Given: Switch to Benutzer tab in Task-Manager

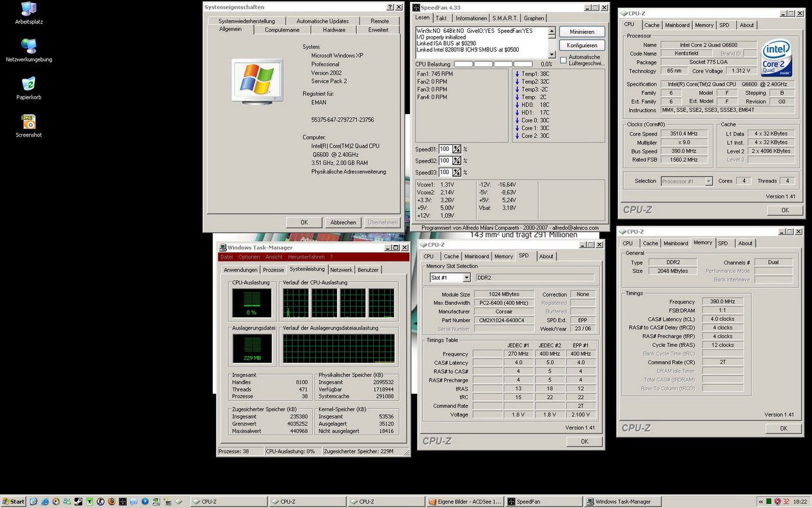Looking at the screenshot, I should 368,269.
